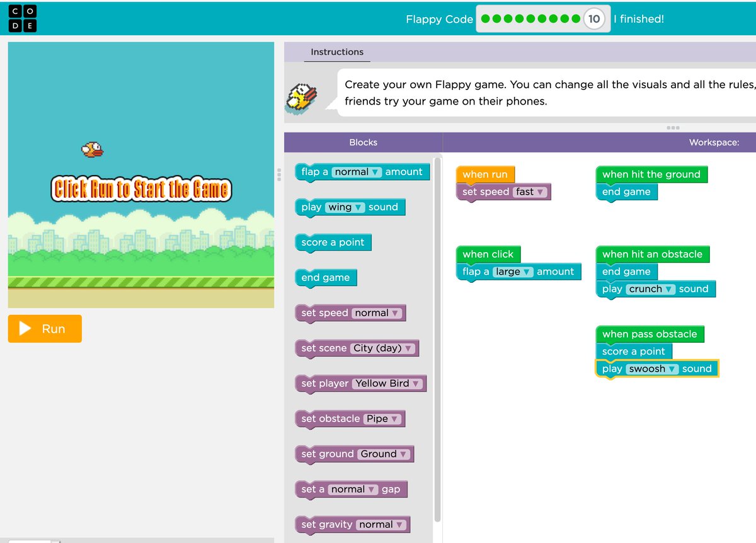Select the "when hit the ground" block
The image size is (756, 543).
(x=651, y=174)
